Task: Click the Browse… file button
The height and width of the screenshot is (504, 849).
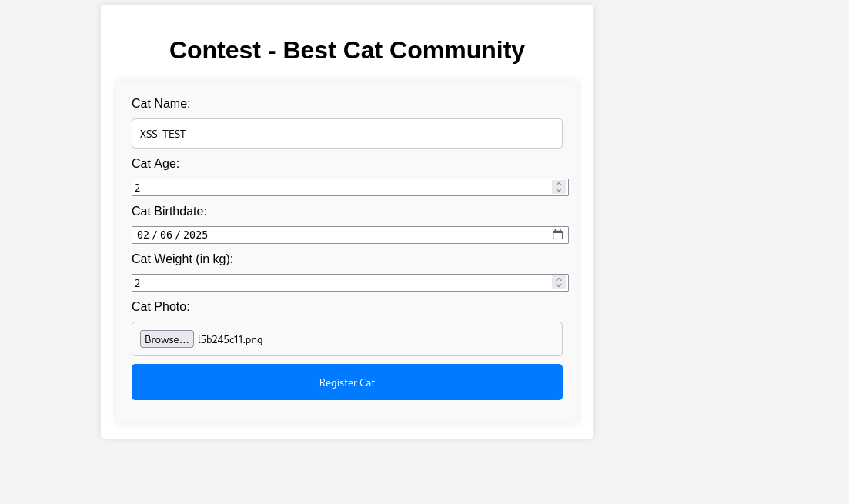Action: coord(167,339)
